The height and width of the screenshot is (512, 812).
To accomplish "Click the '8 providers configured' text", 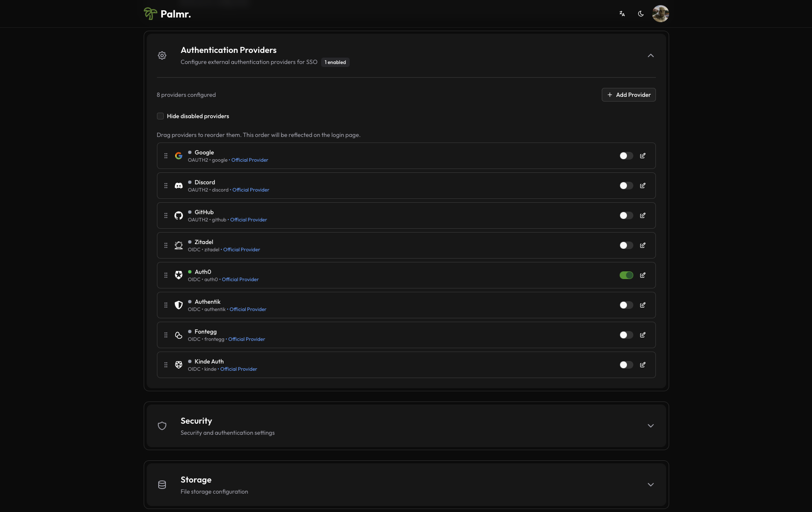I will click(186, 95).
